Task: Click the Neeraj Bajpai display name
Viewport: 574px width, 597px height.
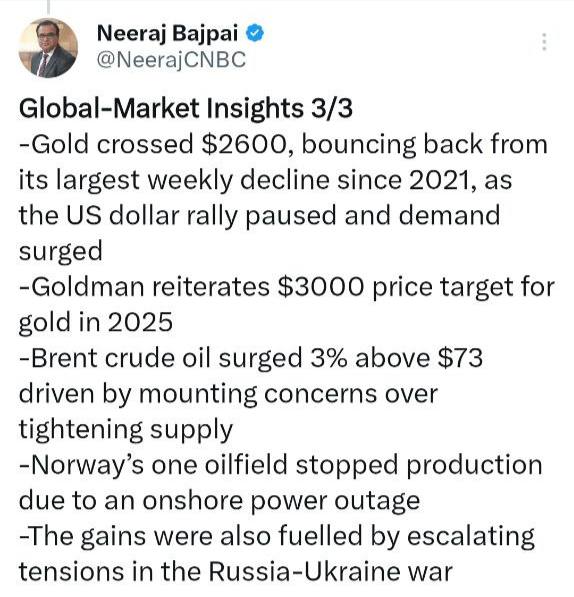Action: click(x=167, y=33)
